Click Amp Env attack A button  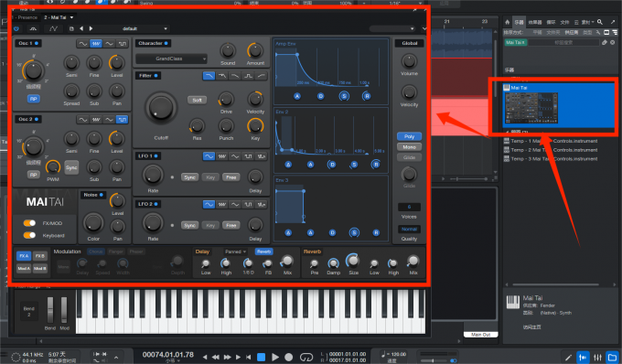tap(297, 96)
